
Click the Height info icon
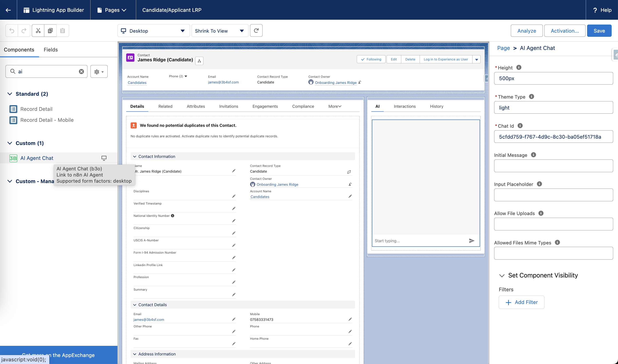(x=519, y=67)
